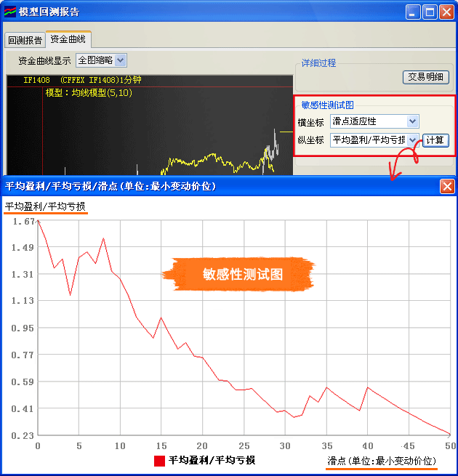Click the 平均盈利/平均亏损 y-axis heading
This screenshot has width=458, height=476.
(x=45, y=206)
